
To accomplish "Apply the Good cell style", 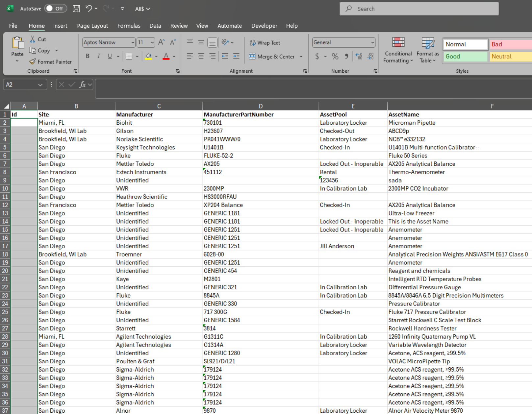I will [x=465, y=57].
